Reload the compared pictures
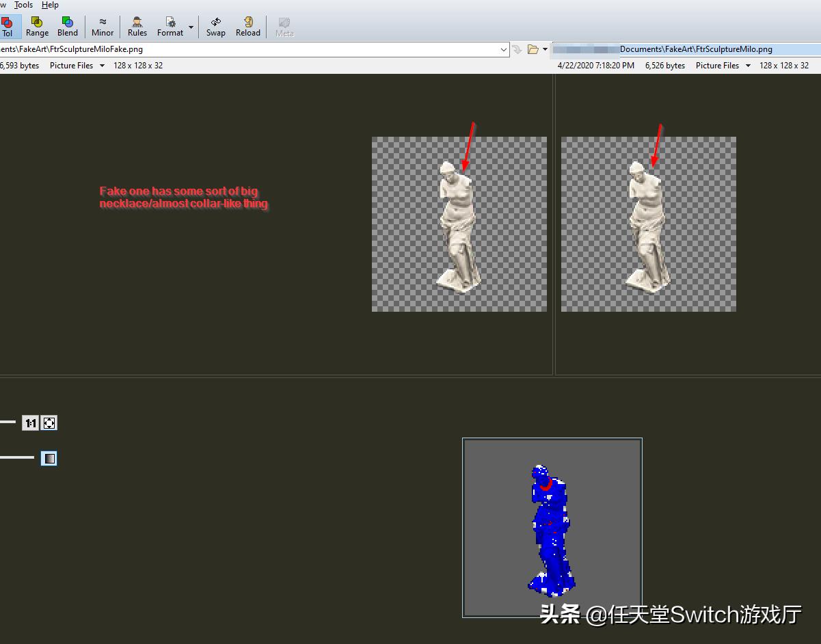The height and width of the screenshot is (644, 821). coord(248,27)
